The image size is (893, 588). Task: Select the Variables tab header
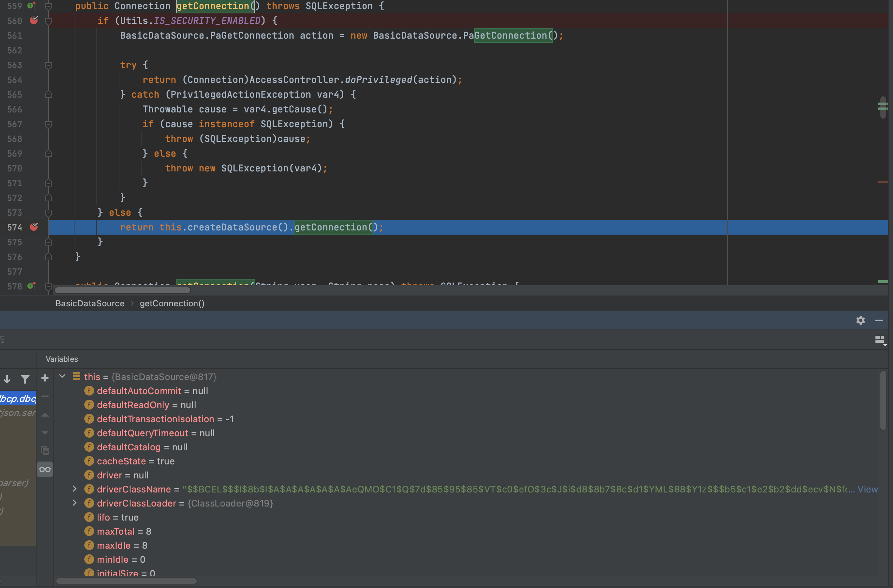point(62,359)
